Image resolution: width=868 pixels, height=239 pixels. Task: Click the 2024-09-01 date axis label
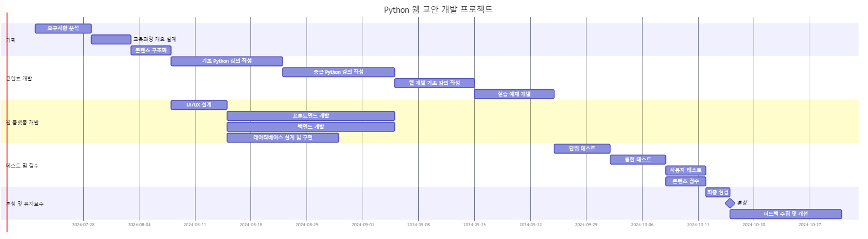[363, 225]
